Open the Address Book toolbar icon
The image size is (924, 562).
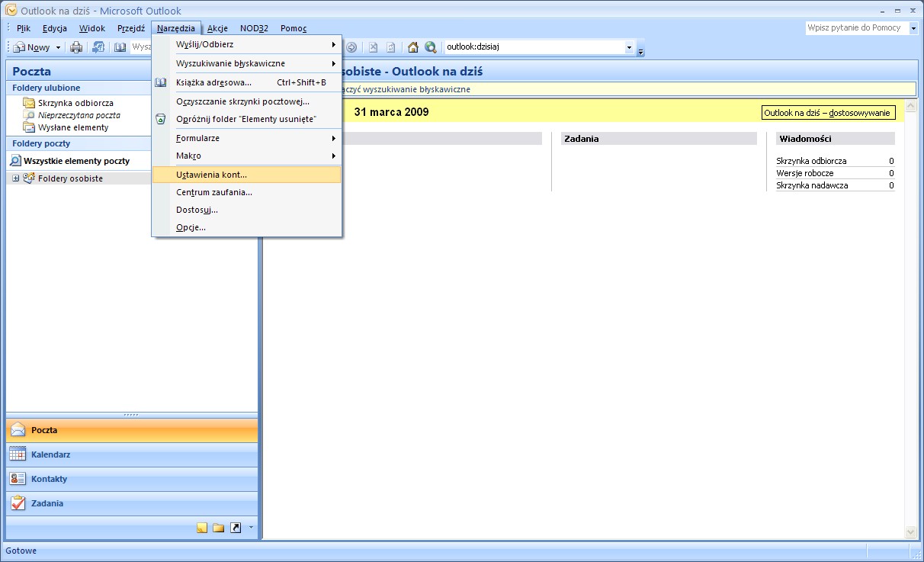coord(120,47)
